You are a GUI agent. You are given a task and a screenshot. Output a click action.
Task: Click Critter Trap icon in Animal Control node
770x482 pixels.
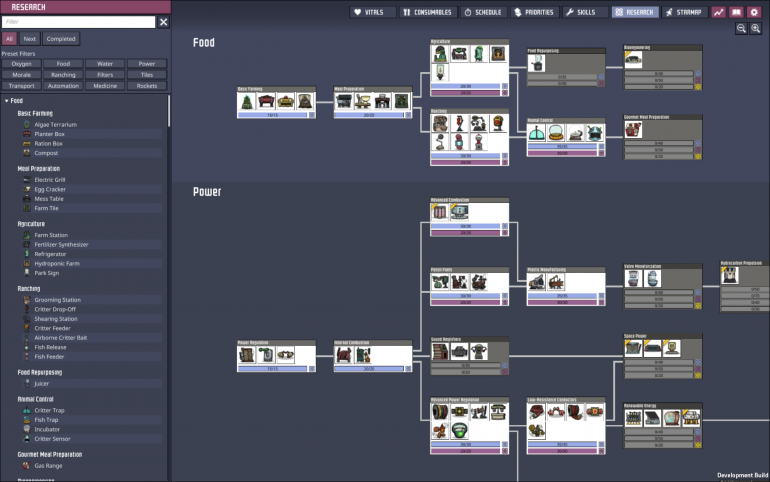coord(537,133)
